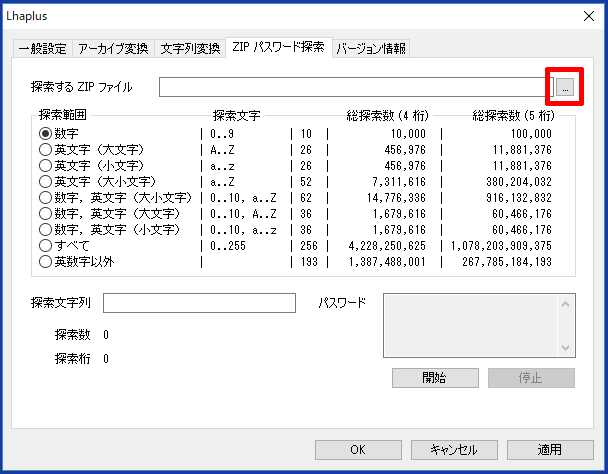608x474 pixels.
Task: Select the 数字 radio button
Action: pos(59,134)
